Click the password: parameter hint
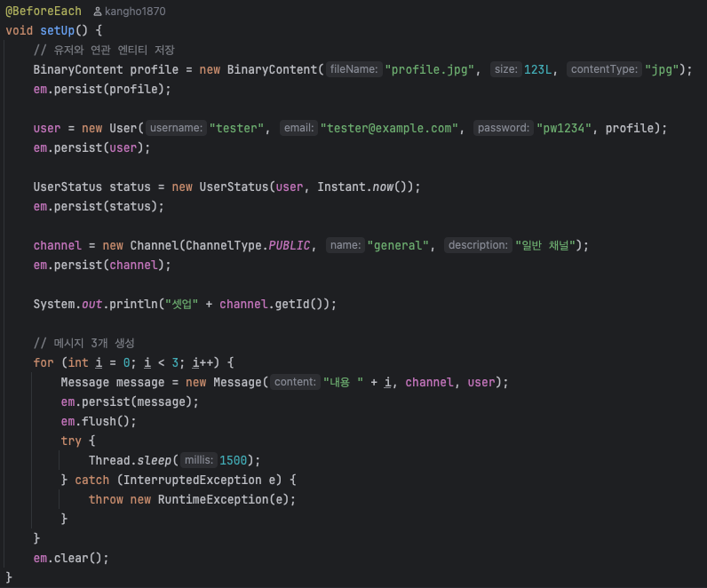The image size is (707, 588). pos(504,128)
